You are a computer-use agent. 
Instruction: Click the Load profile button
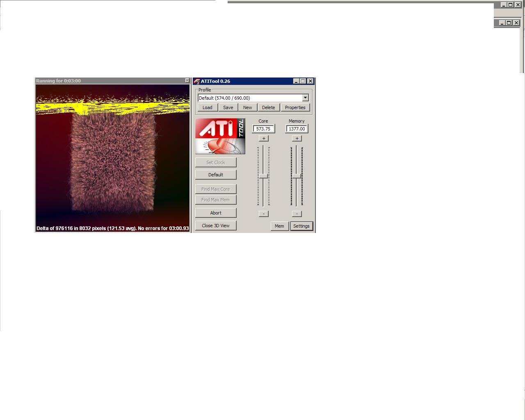[208, 107]
